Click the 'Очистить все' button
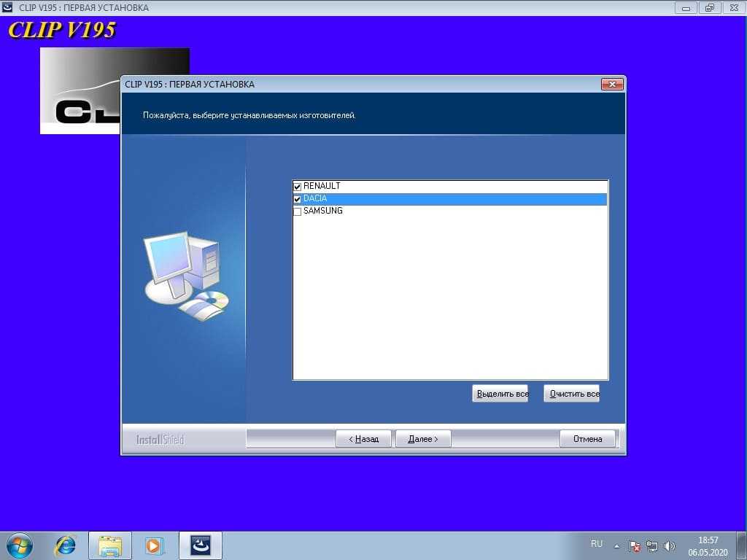Image resolution: width=747 pixels, height=560 pixels. coord(572,394)
